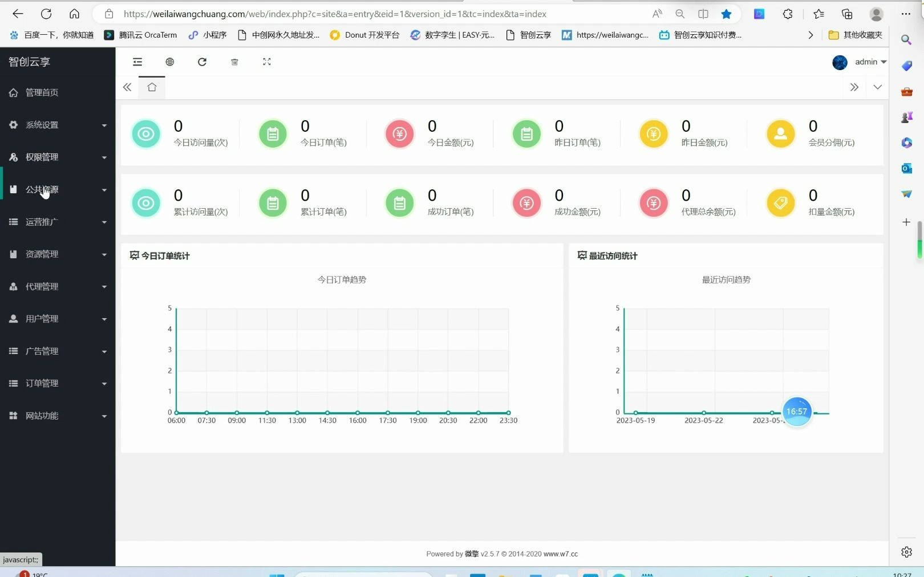Open 其他收藏夹 bookmarks folder

click(x=856, y=35)
